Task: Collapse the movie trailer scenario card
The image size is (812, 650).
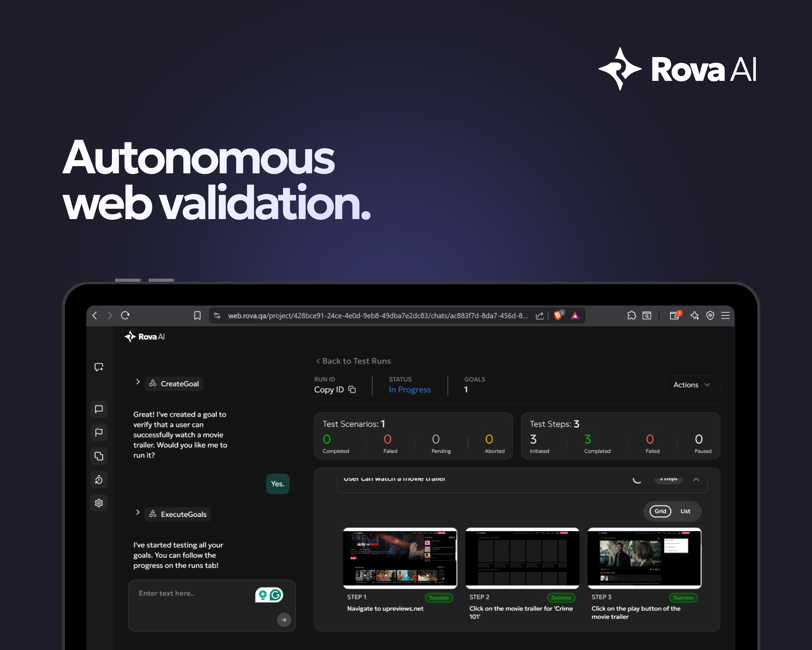Action: (696, 480)
